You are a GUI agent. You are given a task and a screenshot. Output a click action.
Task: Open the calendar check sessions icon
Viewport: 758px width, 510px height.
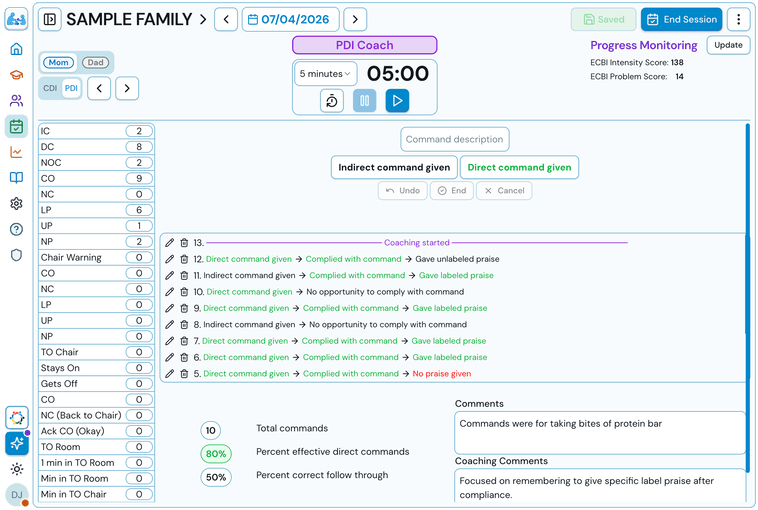point(16,127)
